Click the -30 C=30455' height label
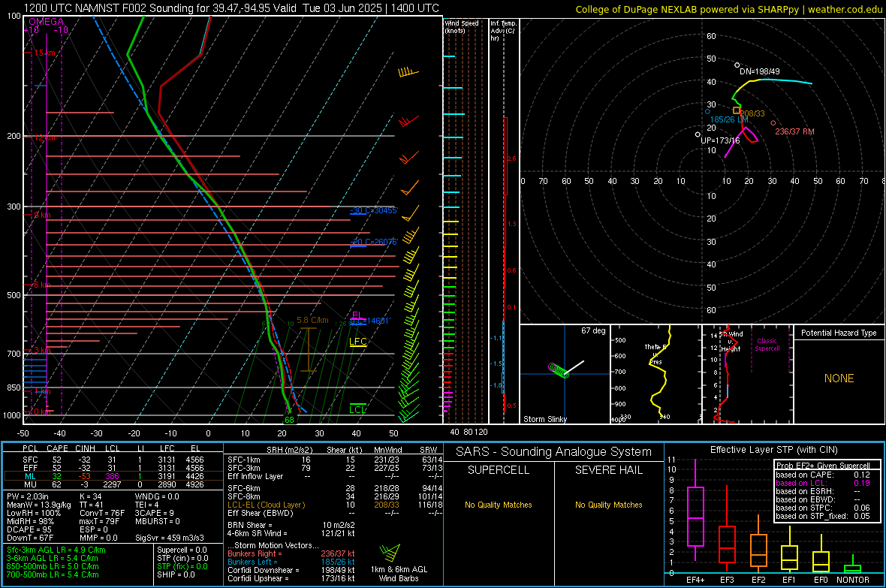Screen dimensions: 886x588 [x=373, y=210]
